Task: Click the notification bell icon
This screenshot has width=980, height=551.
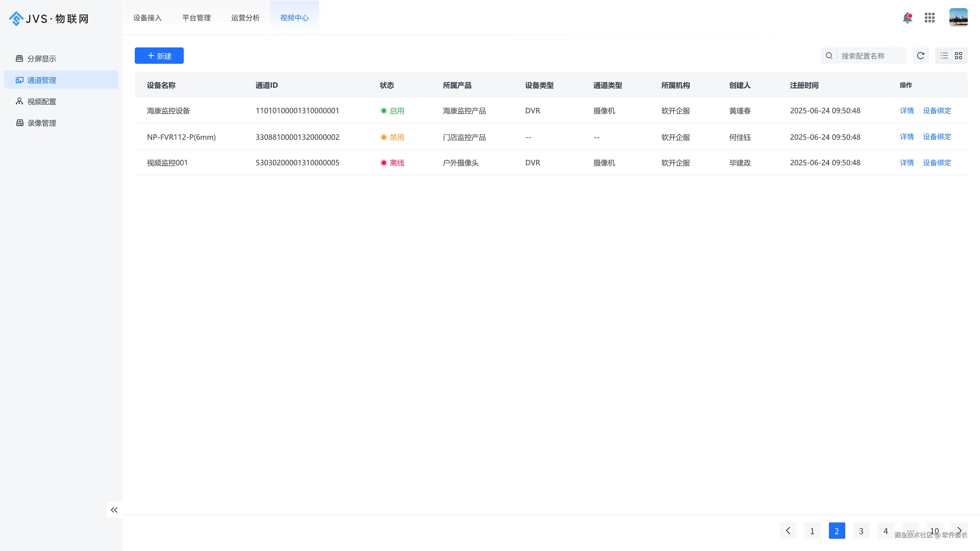Action: [x=907, y=18]
